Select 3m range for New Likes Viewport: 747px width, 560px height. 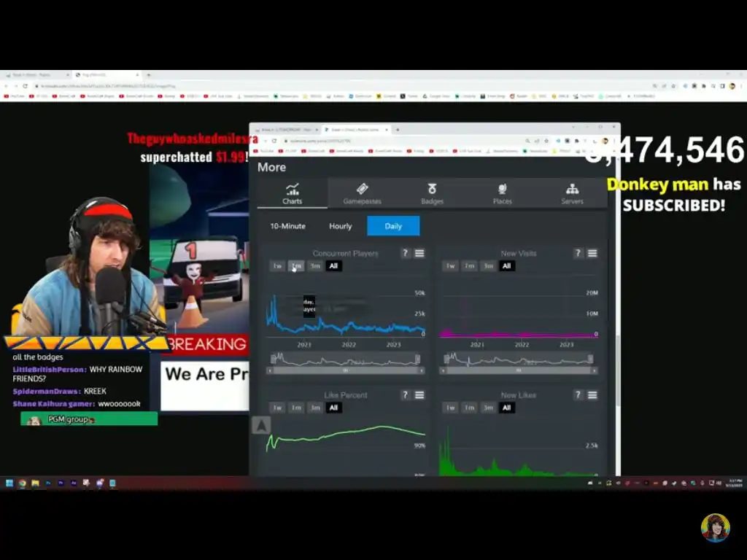point(488,408)
